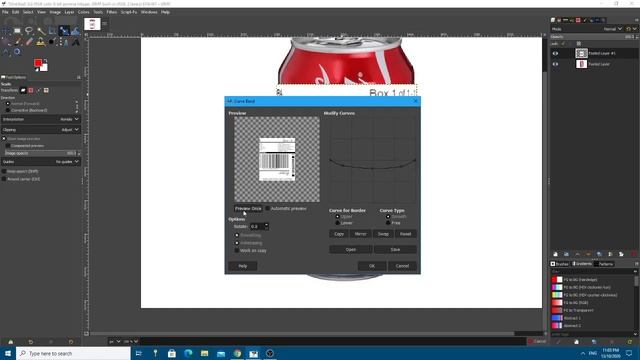The width and height of the screenshot is (640, 360).
Task: Open the Interpolation dropdown in Tool Options
Action: [x=41, y=119]
